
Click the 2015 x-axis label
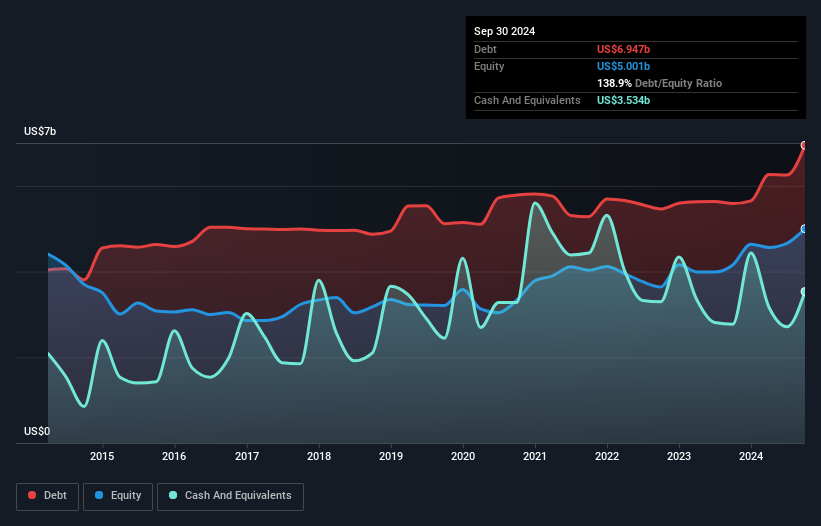(x=102, y=456)
